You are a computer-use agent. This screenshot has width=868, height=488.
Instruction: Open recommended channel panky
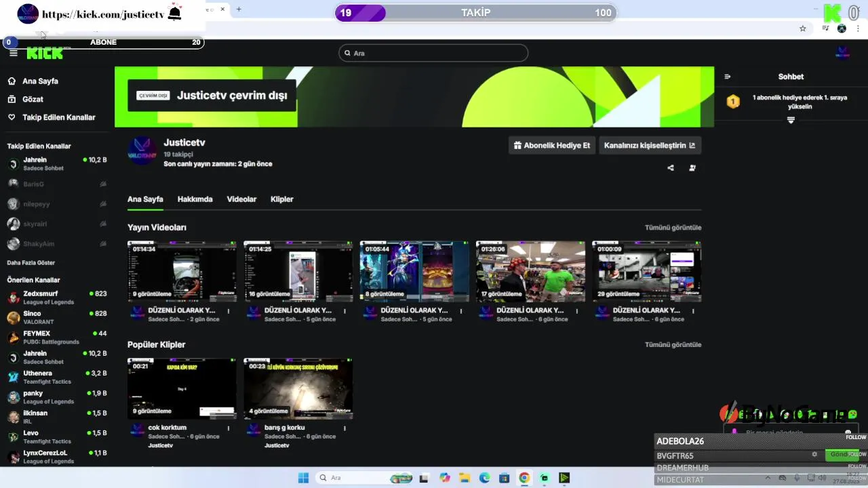57,397
